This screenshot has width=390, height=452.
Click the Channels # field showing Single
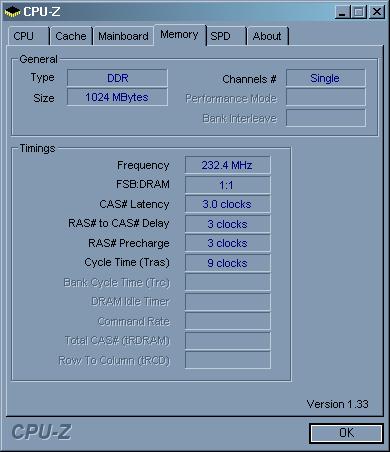coord(326,78)
